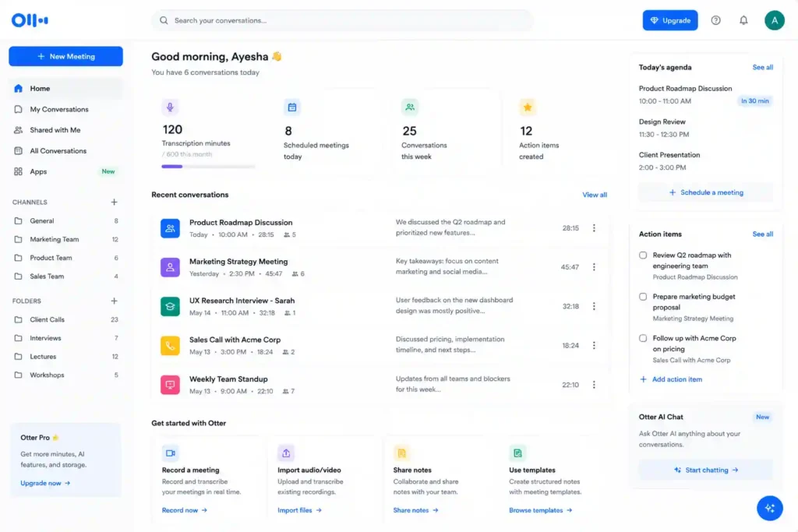Open options for Weekly Team Standup row
Screen dimensions: 798x532
(593, 385)
